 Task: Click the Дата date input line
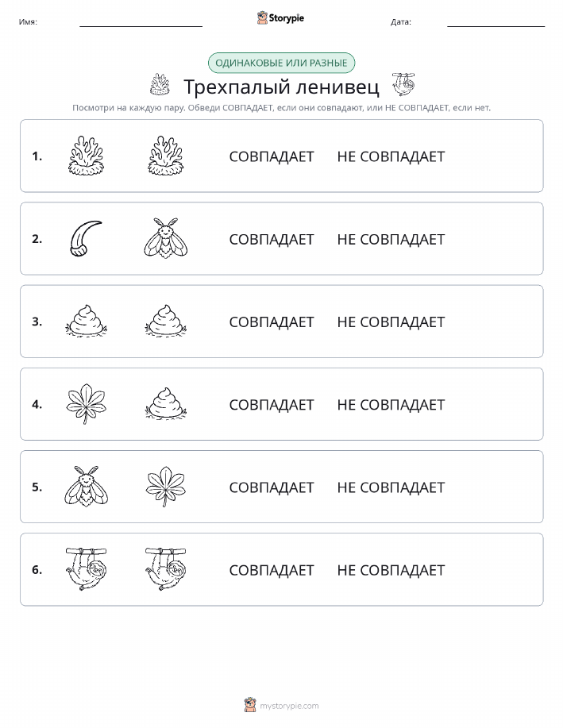pyautogui.click(x=496, y=23)
